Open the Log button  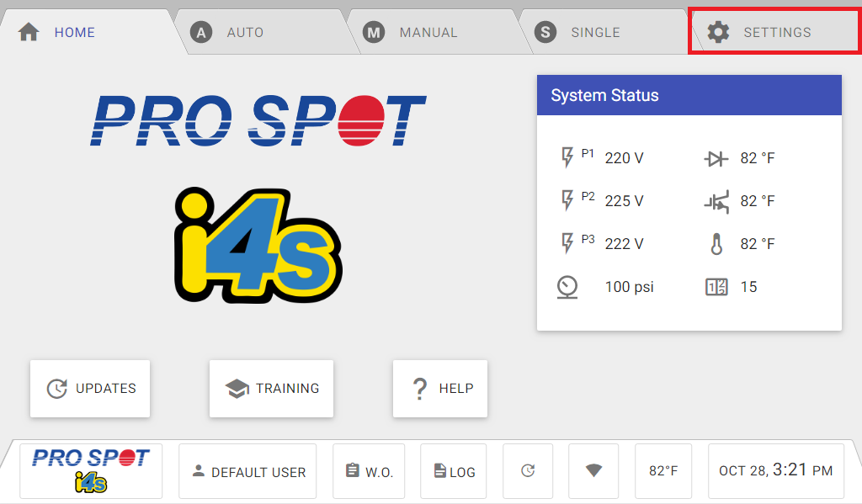click(454, 471)
